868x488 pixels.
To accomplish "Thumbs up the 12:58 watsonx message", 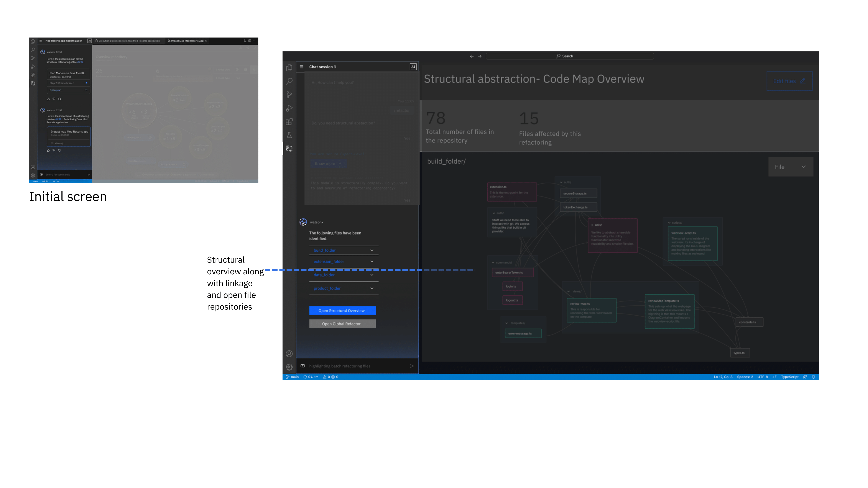I will click(48, 150).
